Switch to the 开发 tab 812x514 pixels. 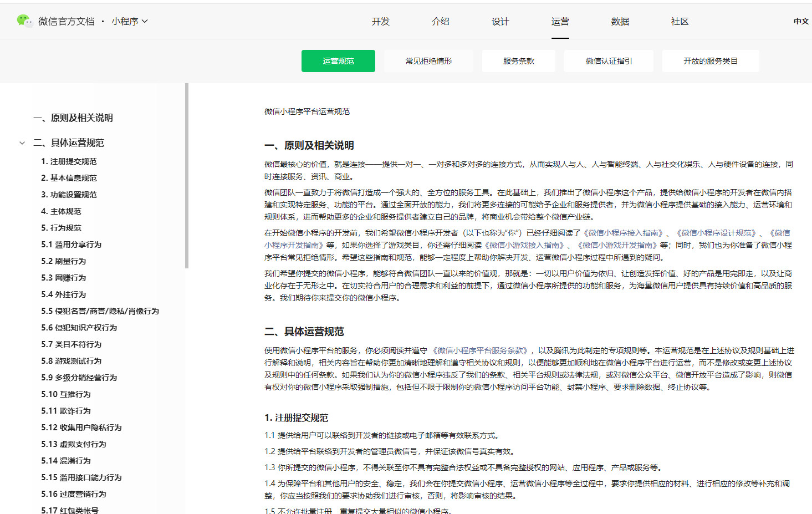point(381,21)
